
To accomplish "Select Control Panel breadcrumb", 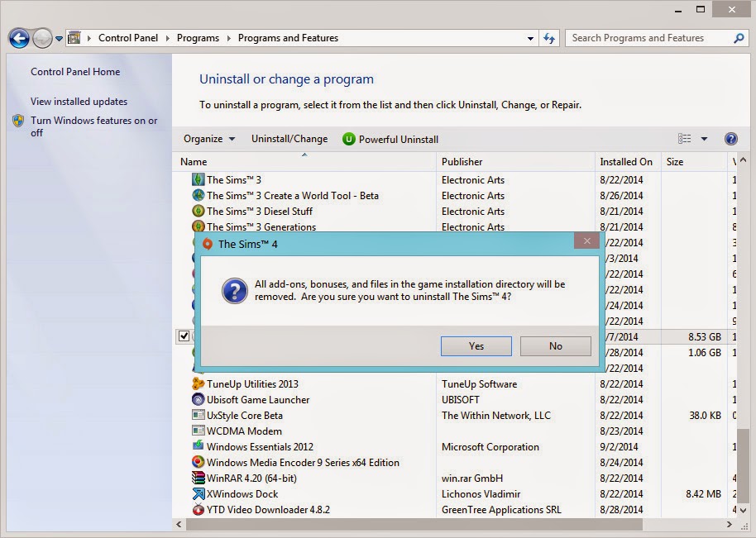I will pyautogui.click(x=127, y=38).
